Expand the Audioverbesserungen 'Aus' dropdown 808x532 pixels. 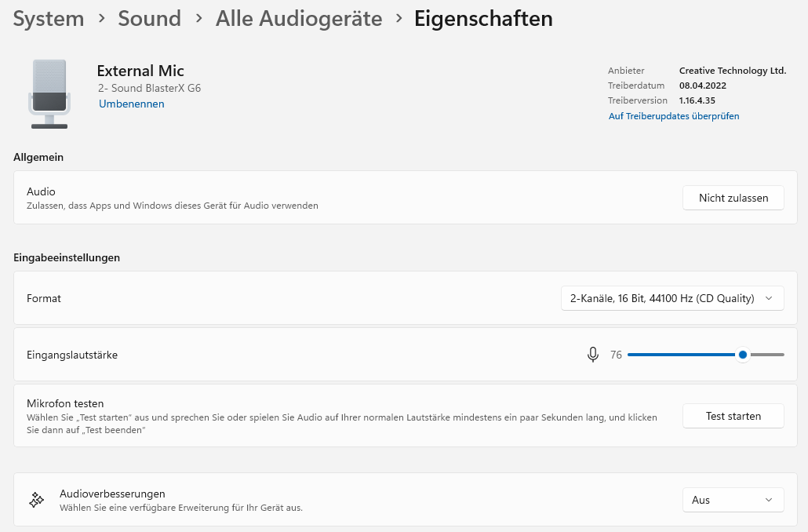pos(733,500)
